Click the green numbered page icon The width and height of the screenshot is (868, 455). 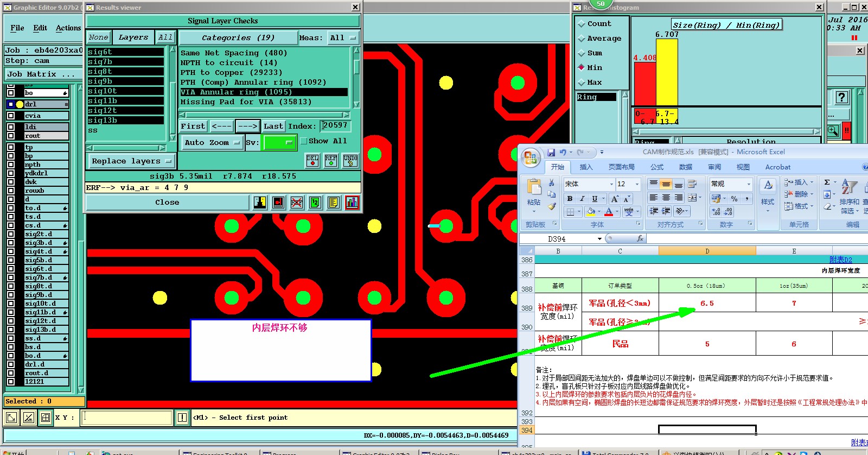coord(315,203)
